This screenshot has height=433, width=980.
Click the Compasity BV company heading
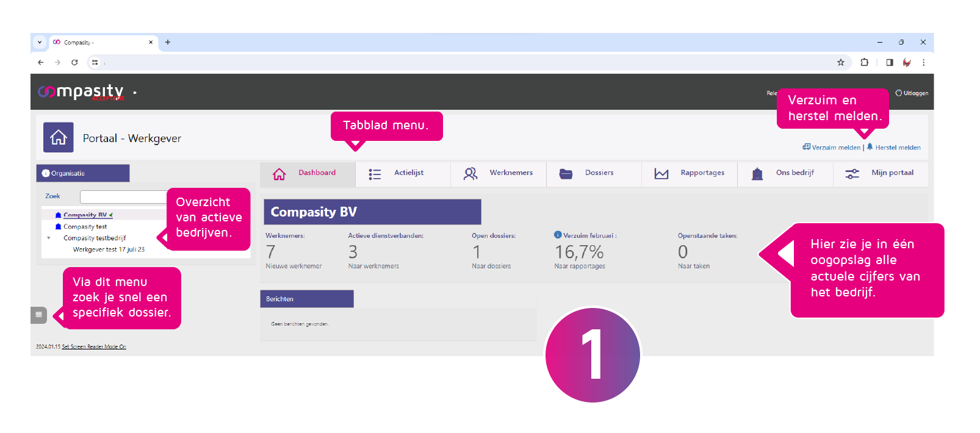pos(372,212)
